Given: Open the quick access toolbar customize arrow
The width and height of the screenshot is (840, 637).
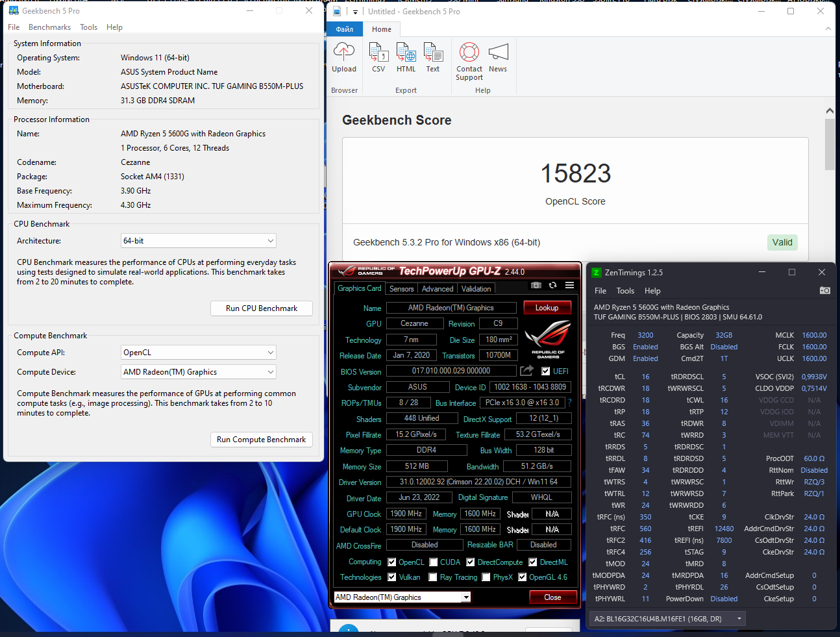Looking at the screenshot, I should [355, 12].
